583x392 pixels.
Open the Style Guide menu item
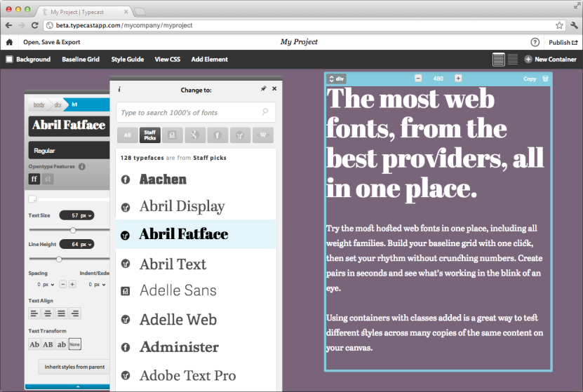pyautogui.click(x=128, y=59)
